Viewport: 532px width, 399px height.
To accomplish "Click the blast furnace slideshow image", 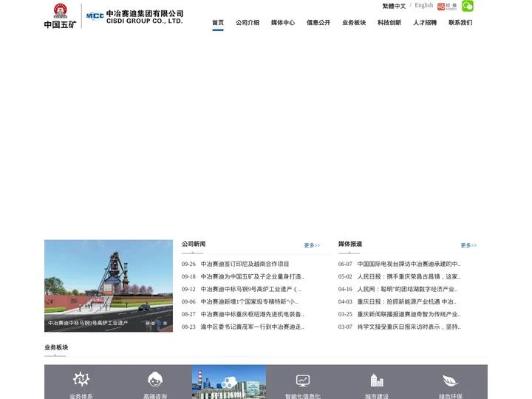I will (x=109, y=286).
